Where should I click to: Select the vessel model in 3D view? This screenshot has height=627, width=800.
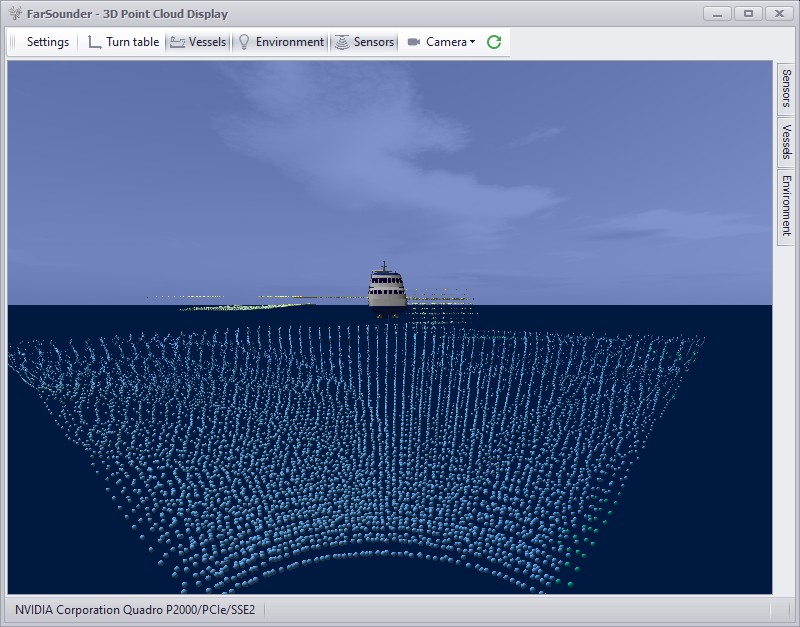coord(385,288)
